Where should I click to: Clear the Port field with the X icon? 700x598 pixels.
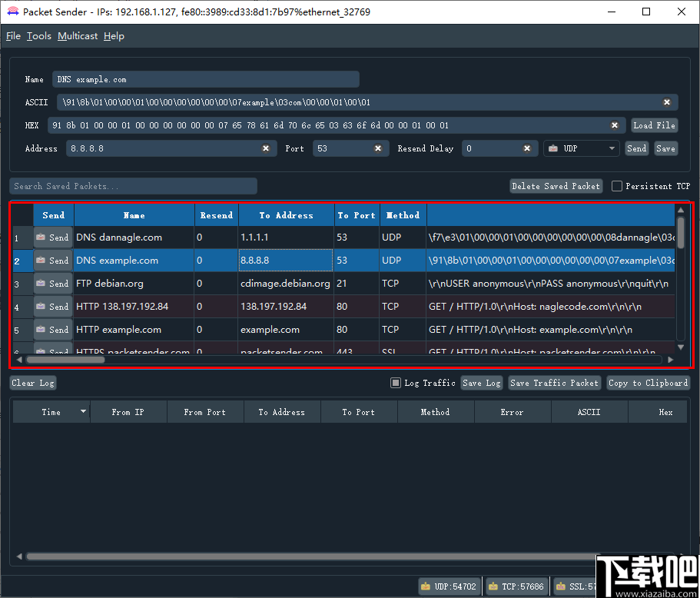point(377,148)
